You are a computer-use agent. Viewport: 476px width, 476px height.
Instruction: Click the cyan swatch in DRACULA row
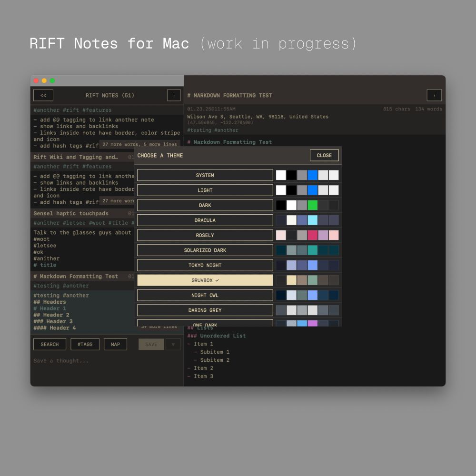(x=312, y=220)
